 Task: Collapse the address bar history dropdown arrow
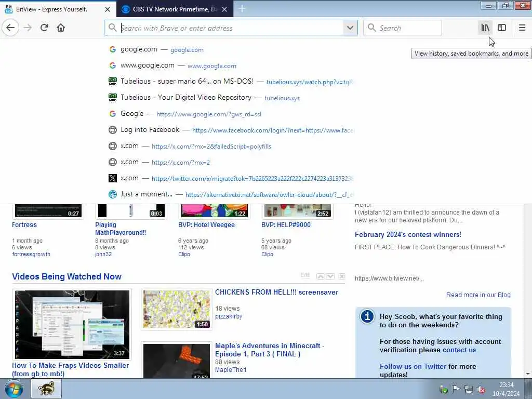[x=350, y=28]
